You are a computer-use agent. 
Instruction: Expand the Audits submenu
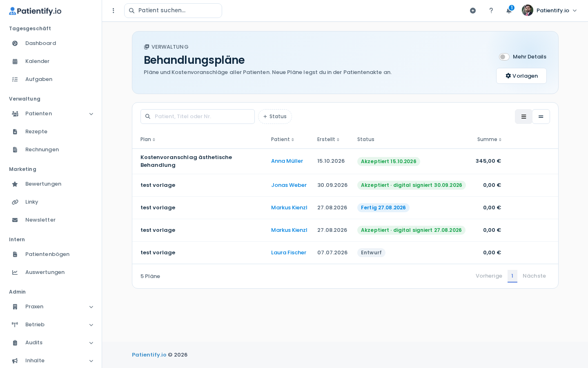point(91,343)
